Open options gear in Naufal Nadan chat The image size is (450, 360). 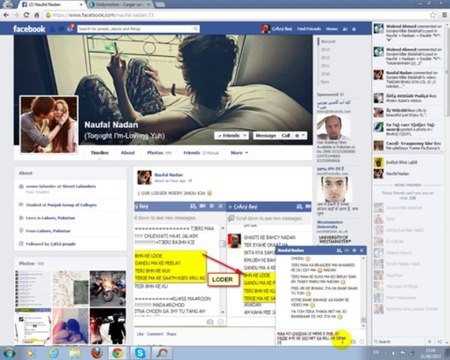point(354,250)
